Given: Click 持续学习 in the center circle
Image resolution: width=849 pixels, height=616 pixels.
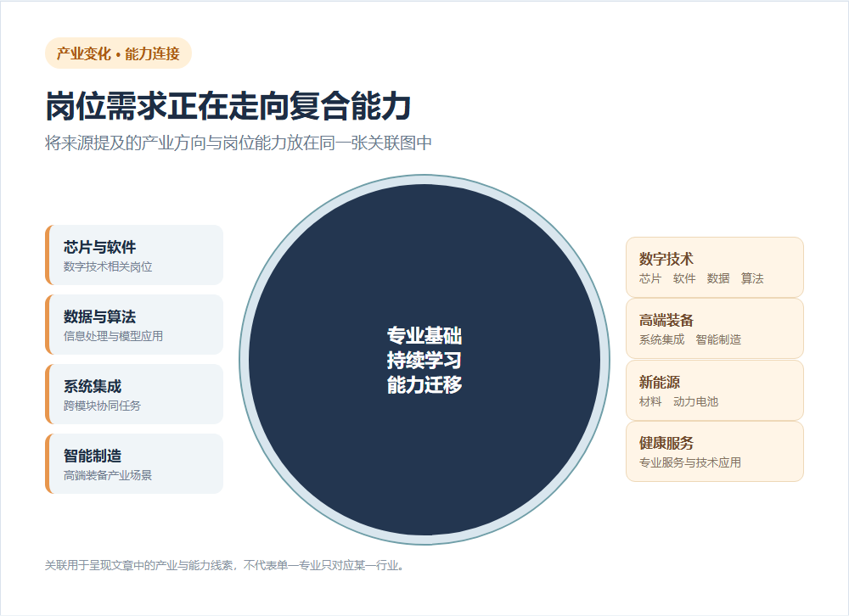Looking at the screenshot, I should (424, 360).
